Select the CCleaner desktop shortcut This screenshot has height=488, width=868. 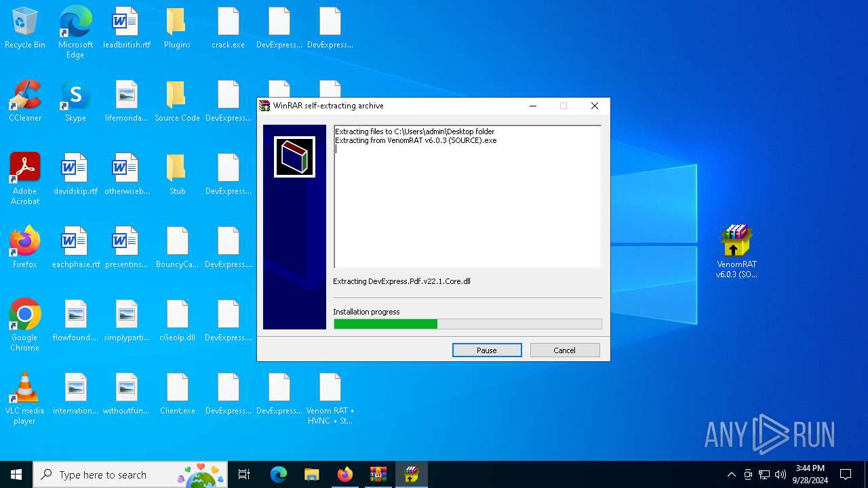25,102
